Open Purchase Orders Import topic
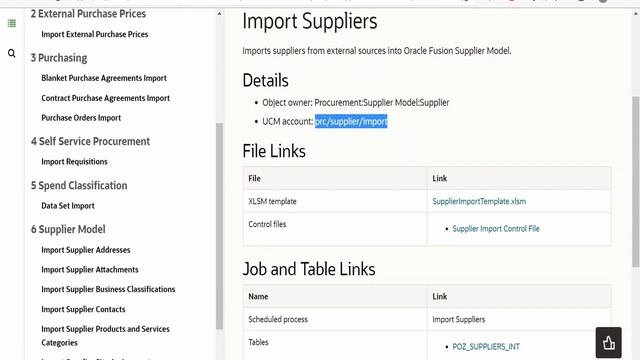The image size is (640, 360). [81, 118]
